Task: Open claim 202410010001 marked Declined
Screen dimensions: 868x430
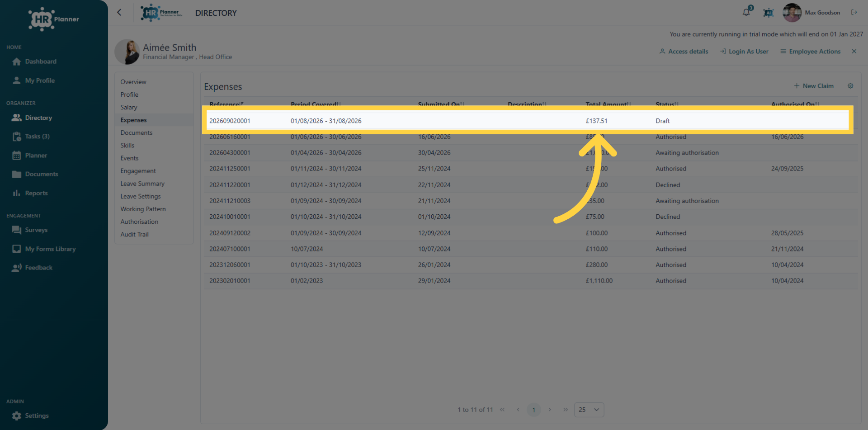Action: click(x=530, y=217)
